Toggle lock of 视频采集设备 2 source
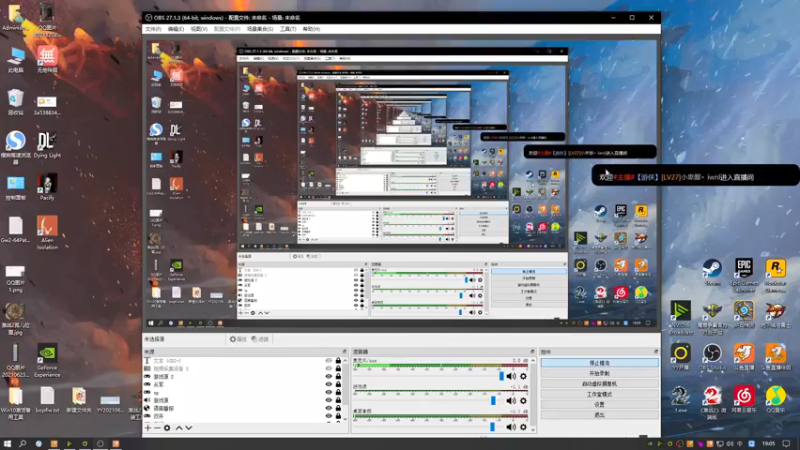The height and width of the screenshot is (450, 800). point(338,368)
